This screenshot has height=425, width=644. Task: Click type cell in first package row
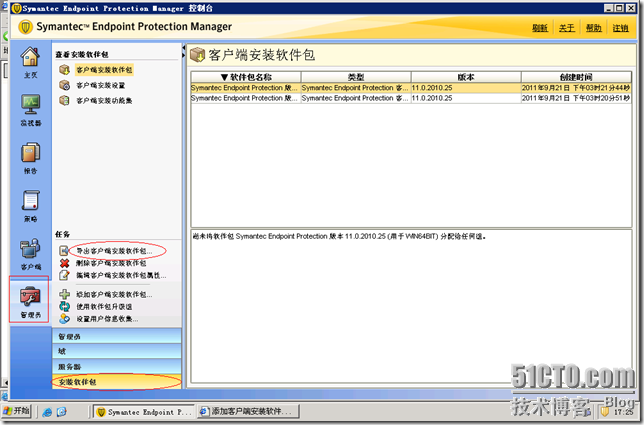point(356,88)
